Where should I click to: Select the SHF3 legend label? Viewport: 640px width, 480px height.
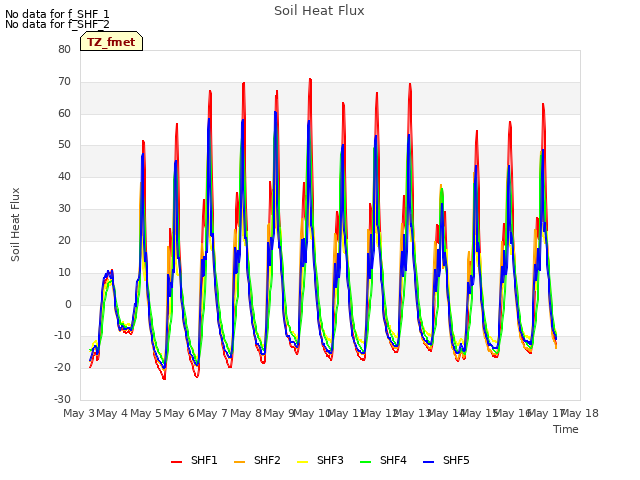pyautogui.click(x=330, y=460)
